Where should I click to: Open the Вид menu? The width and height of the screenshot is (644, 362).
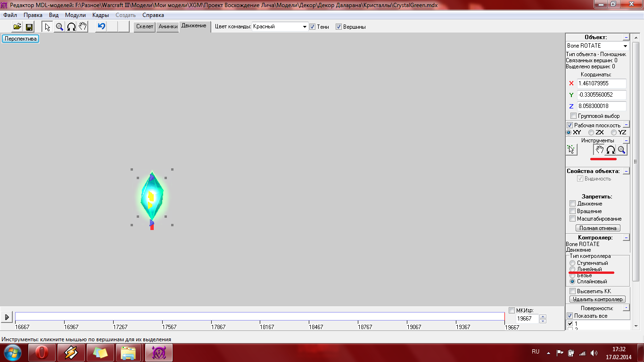[x=54, y=15]
